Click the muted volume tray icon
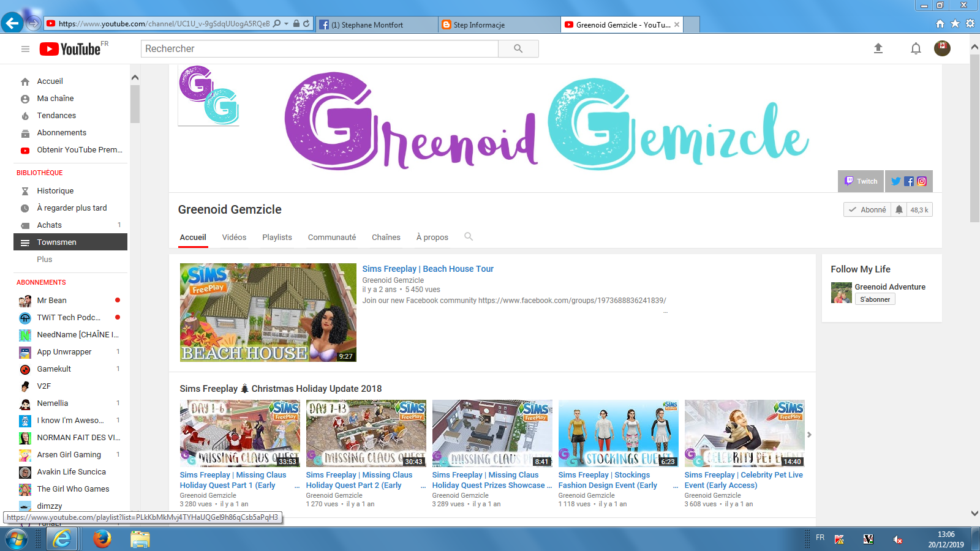This screenshot has width=980, height=551. pyautogui.click(x=897, y=539)
